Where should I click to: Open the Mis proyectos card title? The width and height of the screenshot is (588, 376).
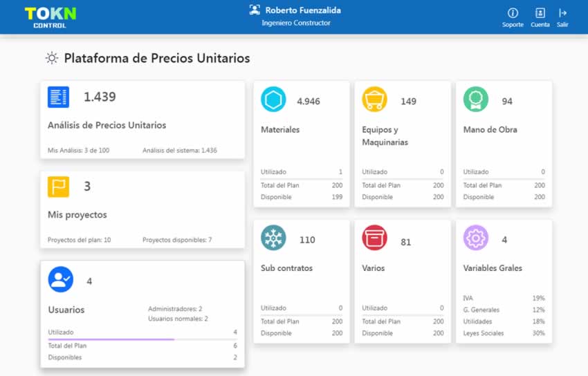point(77,215)
